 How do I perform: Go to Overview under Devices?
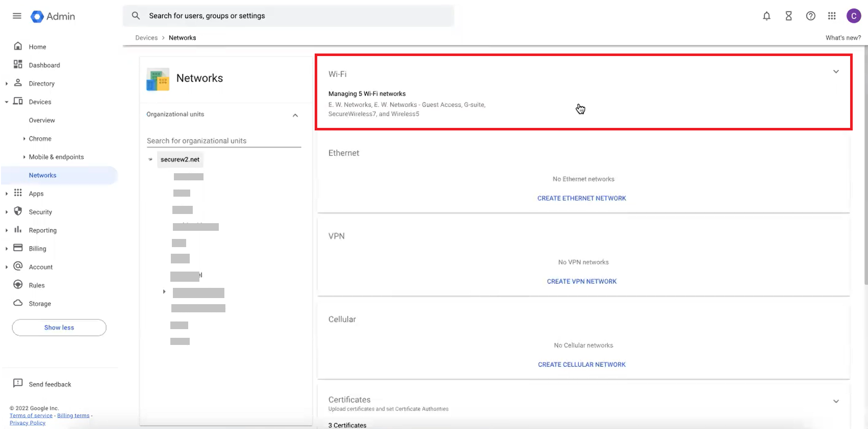click(x=42, y=120)
